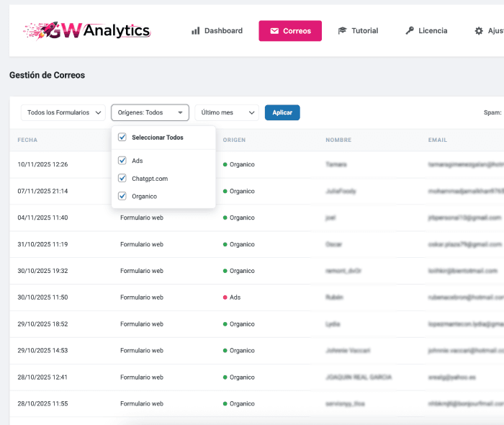504x425 pixels.
Task: Click the Aplicar button
Action: [x=282, y=112]
